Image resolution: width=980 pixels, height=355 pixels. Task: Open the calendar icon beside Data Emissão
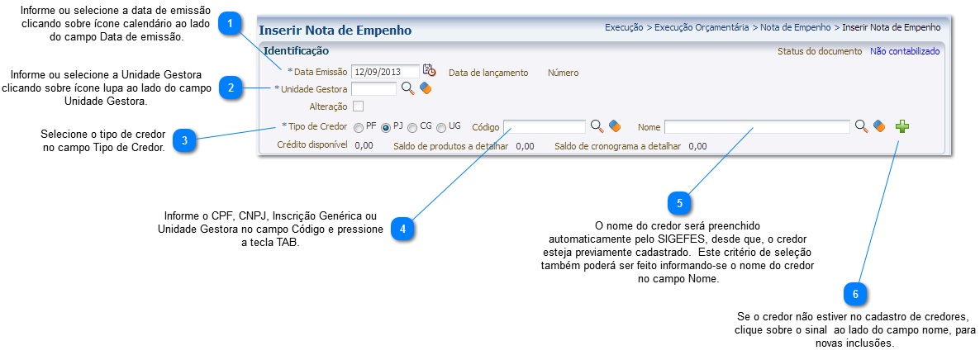429,71
